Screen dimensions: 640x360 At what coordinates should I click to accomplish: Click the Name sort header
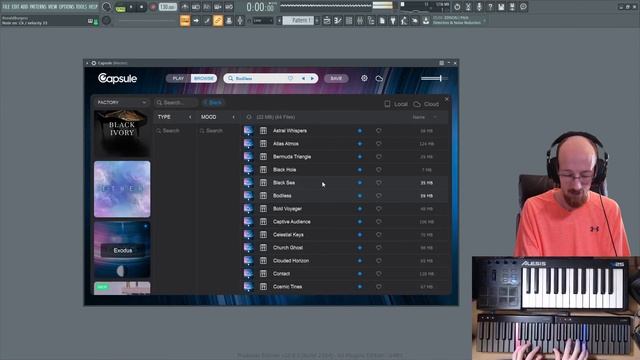tap(418, 117)
